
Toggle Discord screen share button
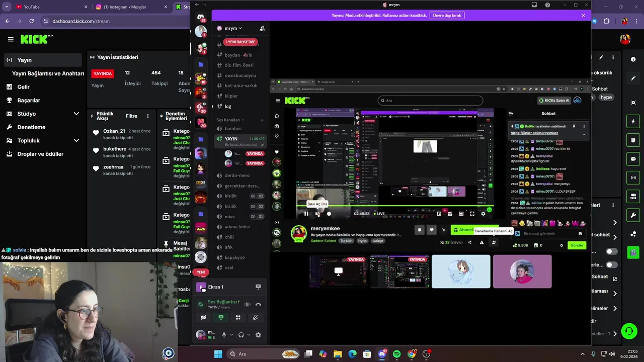point(220,318)
